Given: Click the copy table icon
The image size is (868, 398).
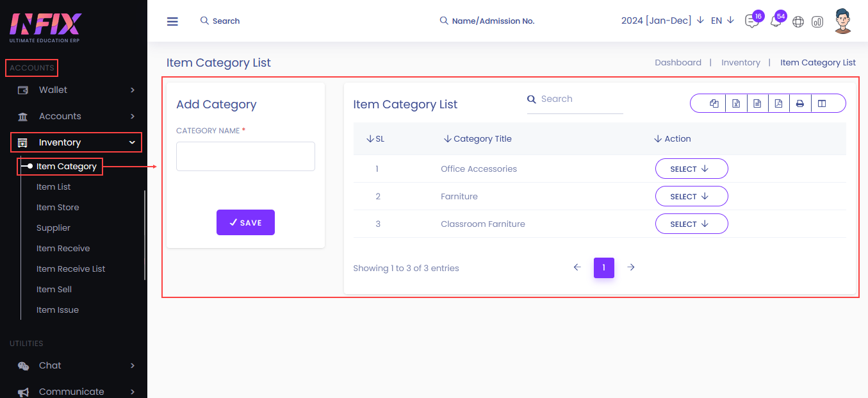Looking at the screenshot, I should 714,103.
